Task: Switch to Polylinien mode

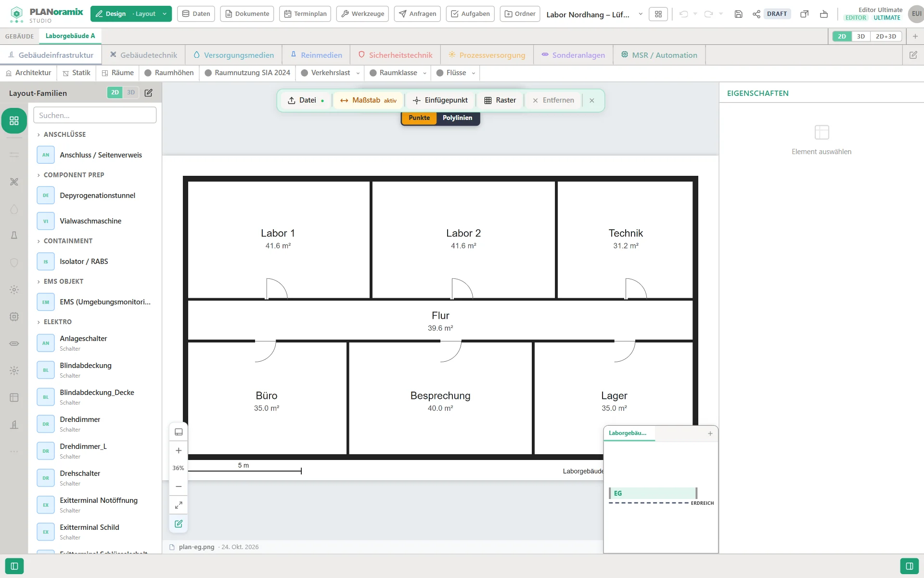Action: click(457, 118)
